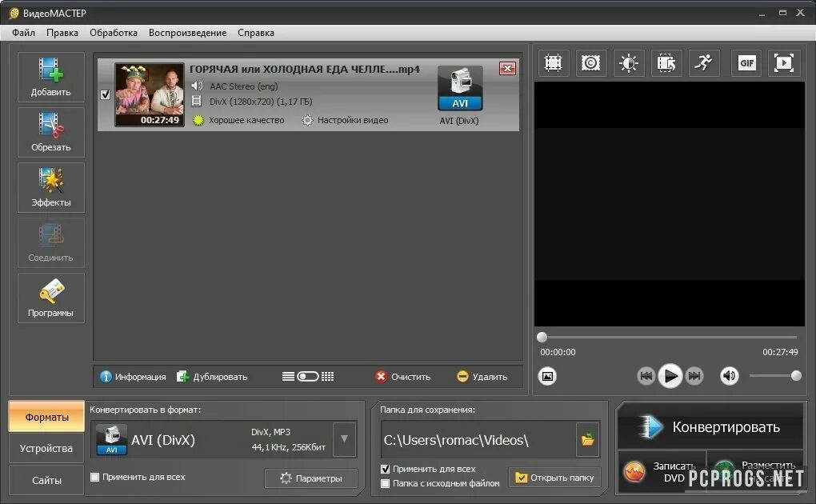Open the Правка menu
This screenshot has height=504, width=816.
(62, 33)
